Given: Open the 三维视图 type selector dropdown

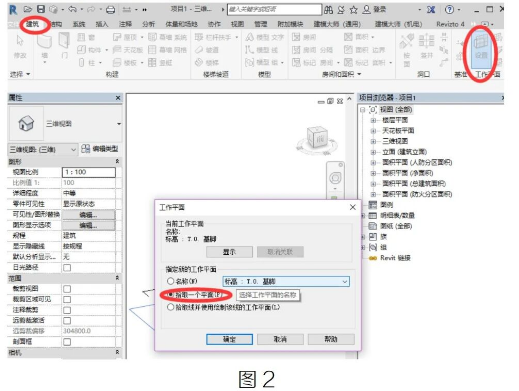Looking at the screenshot, I should (x=119, y=124).
